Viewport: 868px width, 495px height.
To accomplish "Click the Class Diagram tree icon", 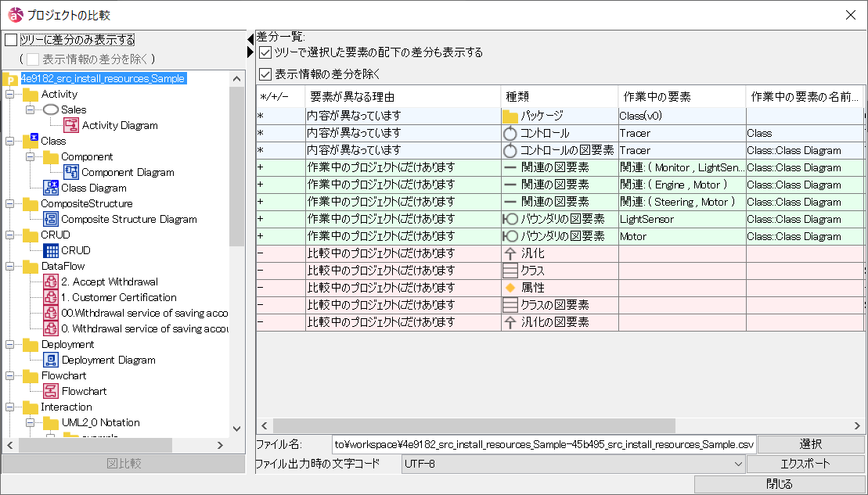I will tap(51, 188).
